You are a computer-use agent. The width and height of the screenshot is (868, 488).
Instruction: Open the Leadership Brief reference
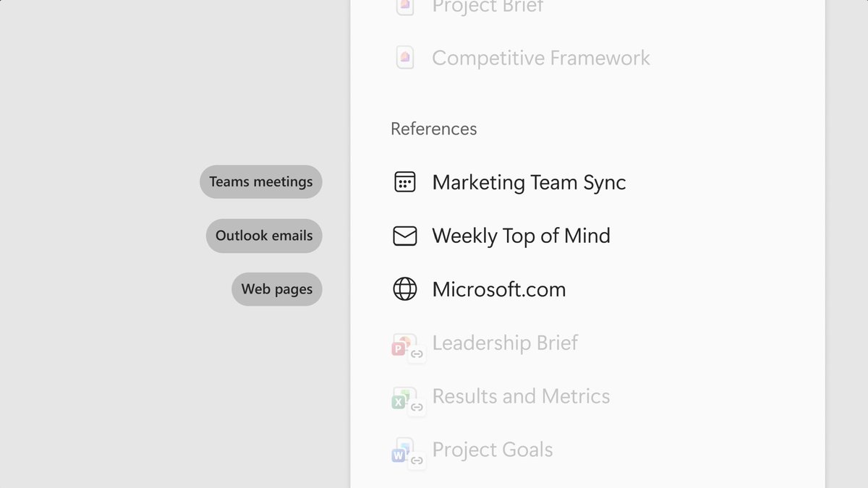pos(505,343)
